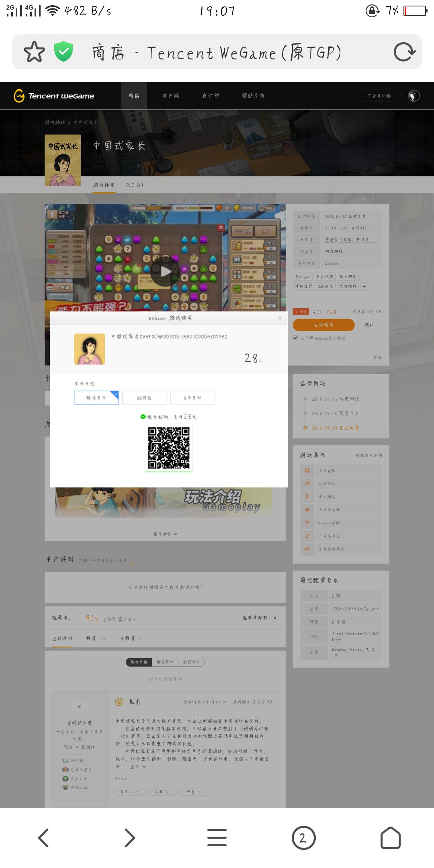This screenshot has width=434, height=868.
Task: Switch to DLC (1) tab
Action: pos(134,185)
